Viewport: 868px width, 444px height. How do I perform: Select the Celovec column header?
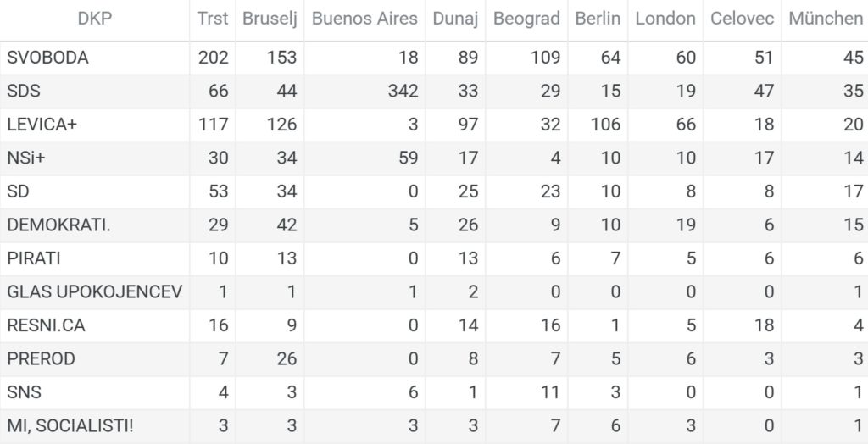743,19
